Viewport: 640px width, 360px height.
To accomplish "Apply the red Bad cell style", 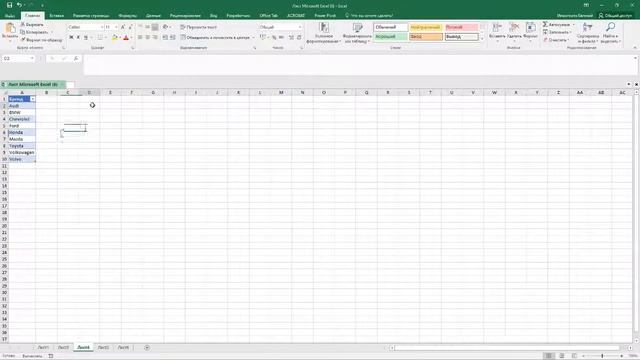I will tap(461, 27).
